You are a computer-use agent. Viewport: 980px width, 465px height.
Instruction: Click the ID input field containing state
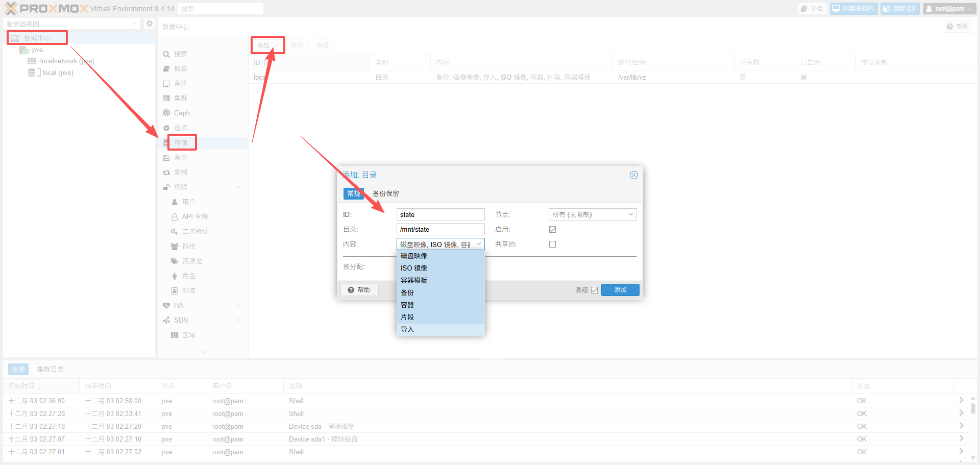click(x=440, y=214)
